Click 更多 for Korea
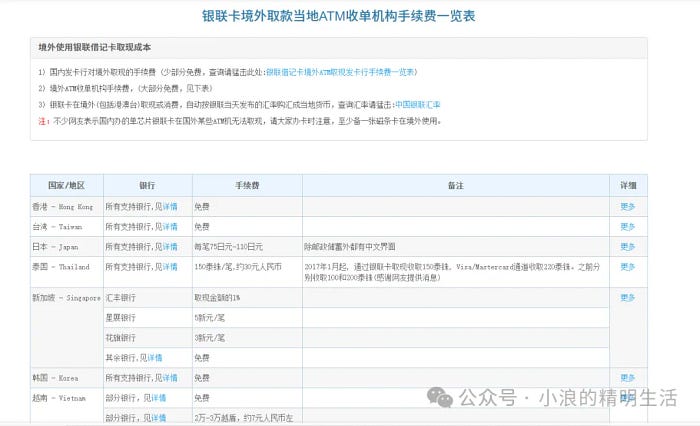700x426 pixels. pos(628,378)
